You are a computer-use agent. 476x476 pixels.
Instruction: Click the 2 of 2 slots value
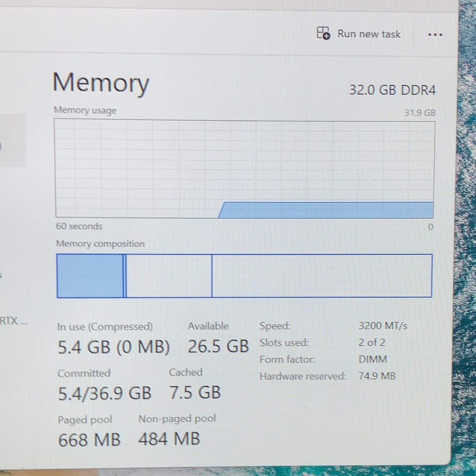coord(372,342)
